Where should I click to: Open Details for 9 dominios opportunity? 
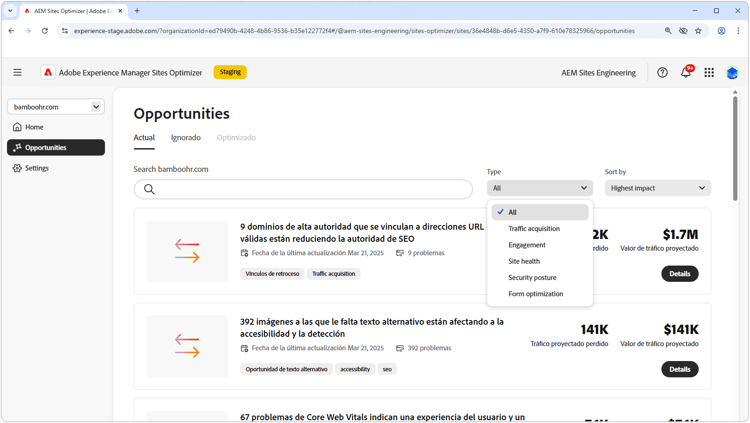[x=680, y=274]
